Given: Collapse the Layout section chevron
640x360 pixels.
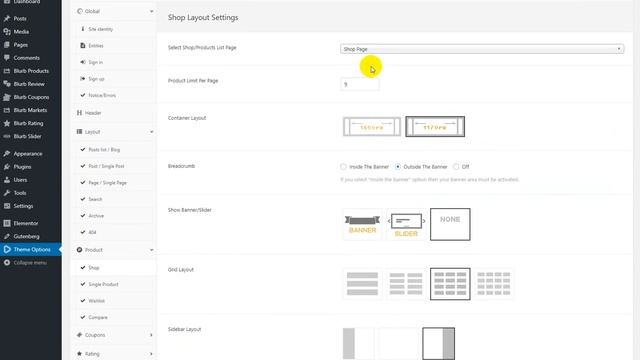Looking at the screenshot, I should 151,132.
